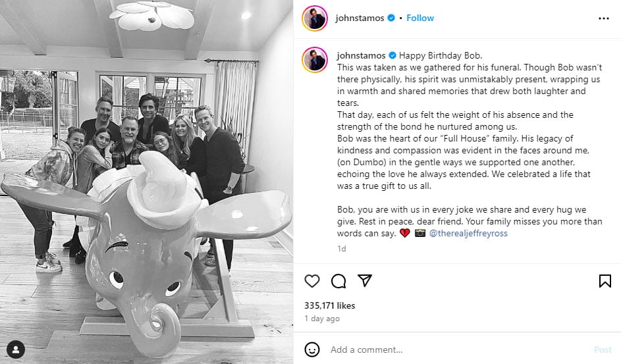Like the post with the heart icon
The width and height of the screenshot is (621, 364).
pyautogui.click(x=312, y=281)
